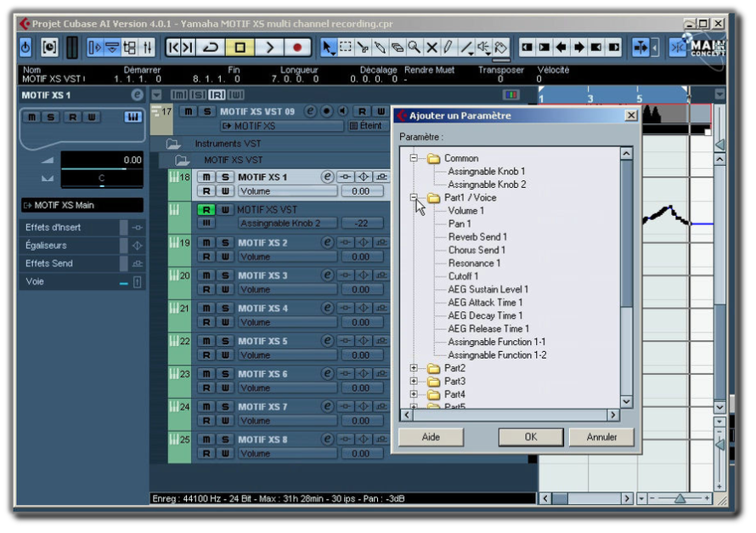Toggle the Cycle loop button
Viewport: 756px width, 533px height.
coord(211,48)
